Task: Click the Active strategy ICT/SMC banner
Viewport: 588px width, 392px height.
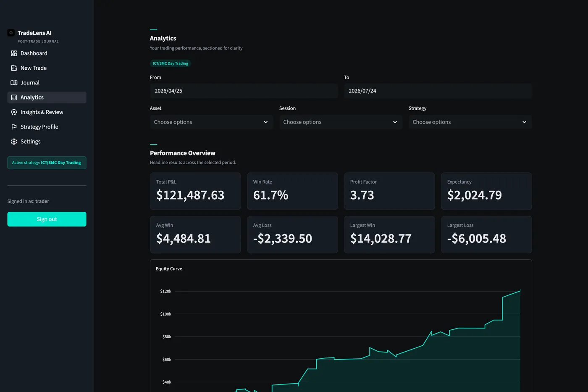Action: click(47, 163)
